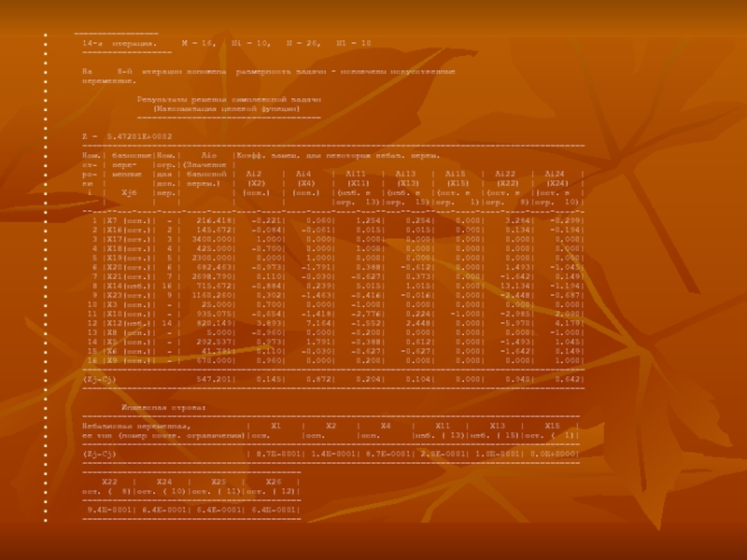Click value 13.134 in the Ai22 column
This screenshot has width=747, height=560.
tap(514, 286)
